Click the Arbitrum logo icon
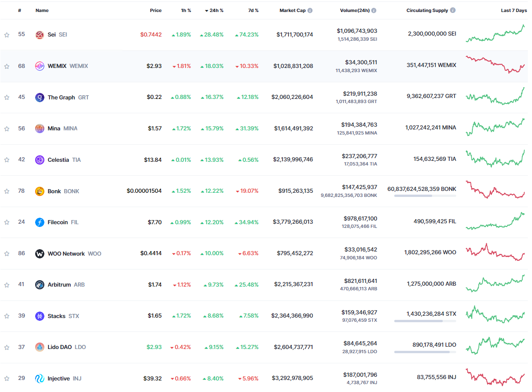Viewport: 532px width, 392px height. point(40,285)
